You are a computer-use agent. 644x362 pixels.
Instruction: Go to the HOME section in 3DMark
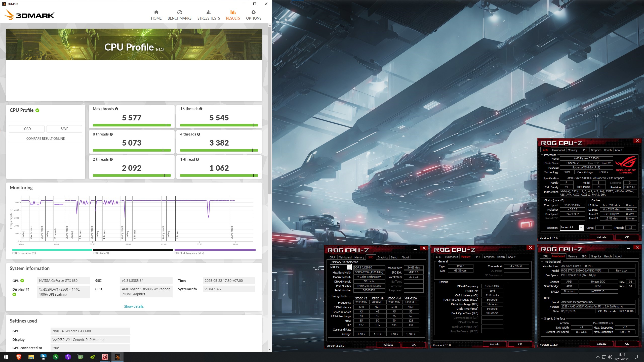coord(156,15)
